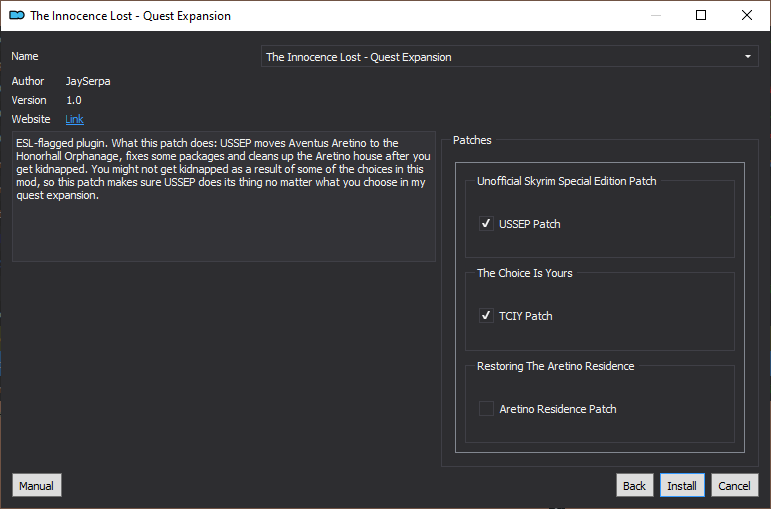Click the Mod Organizer icon in title bar
The image size is (771, 509).
pos(17,15)
